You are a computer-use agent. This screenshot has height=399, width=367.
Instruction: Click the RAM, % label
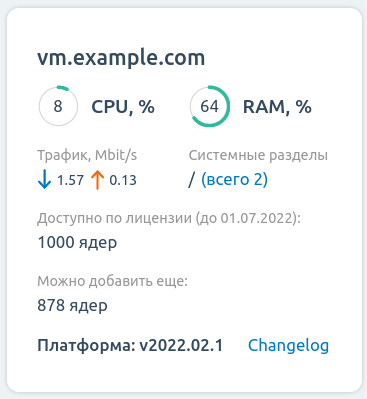[277, 107]
